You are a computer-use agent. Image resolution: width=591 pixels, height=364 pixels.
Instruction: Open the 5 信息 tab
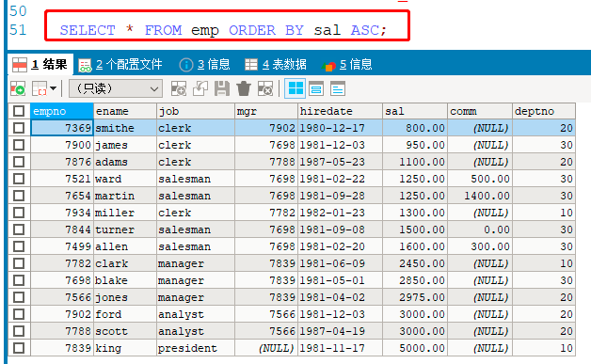tap(347, 65)
